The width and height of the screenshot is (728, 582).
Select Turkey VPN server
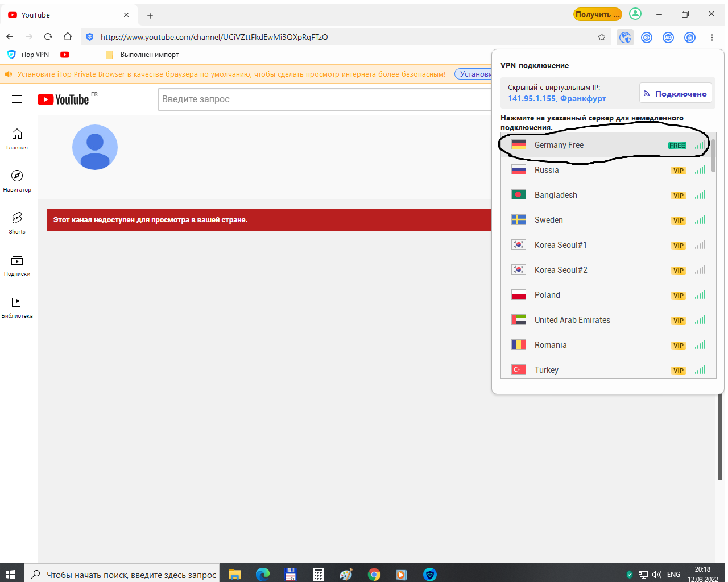606,369
